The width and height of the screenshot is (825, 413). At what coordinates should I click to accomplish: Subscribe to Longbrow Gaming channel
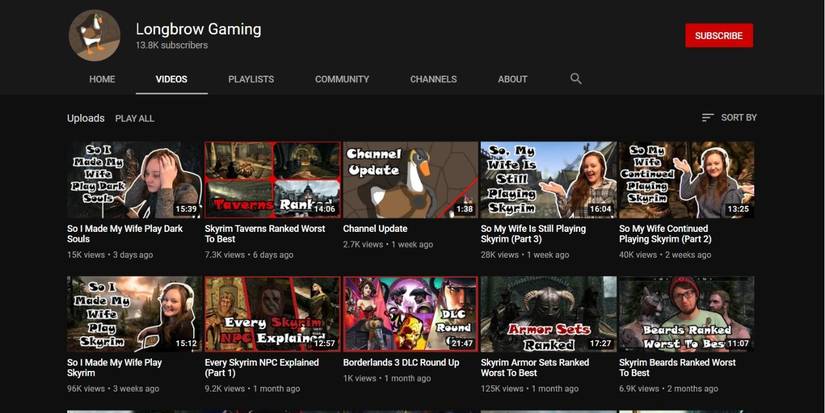pos(719,36)
